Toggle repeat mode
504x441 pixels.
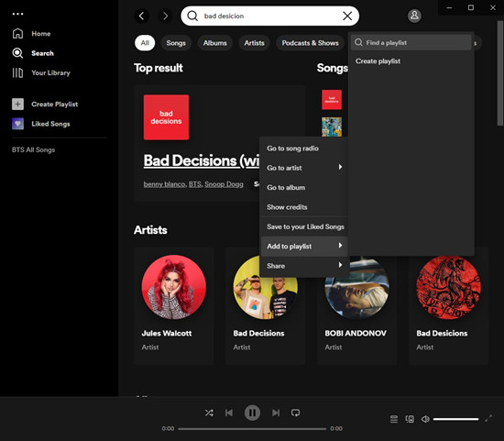(x=295, y=413)
